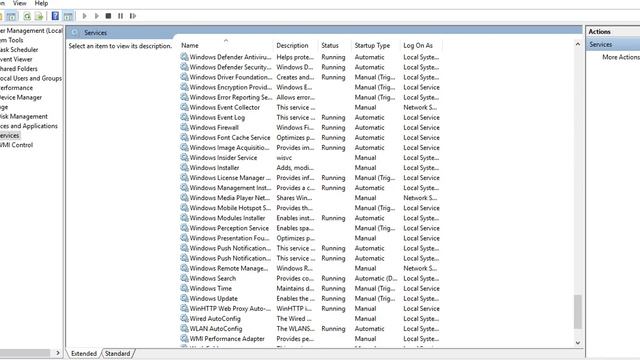
Task: Open the Help menu
Action: [41, 3]
